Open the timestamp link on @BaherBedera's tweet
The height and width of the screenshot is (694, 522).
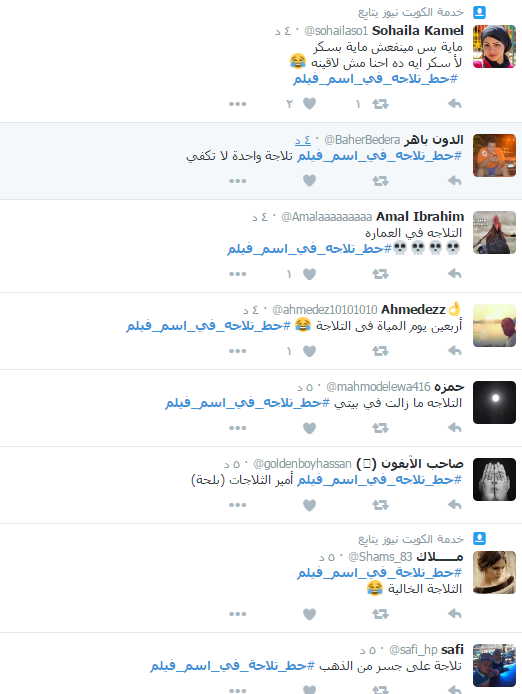point(303,140)
